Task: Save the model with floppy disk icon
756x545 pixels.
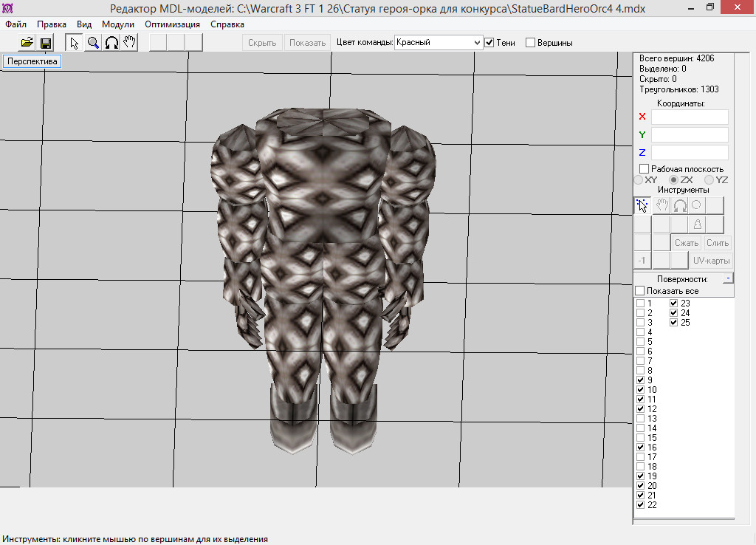Action: (x=46, y=42)
